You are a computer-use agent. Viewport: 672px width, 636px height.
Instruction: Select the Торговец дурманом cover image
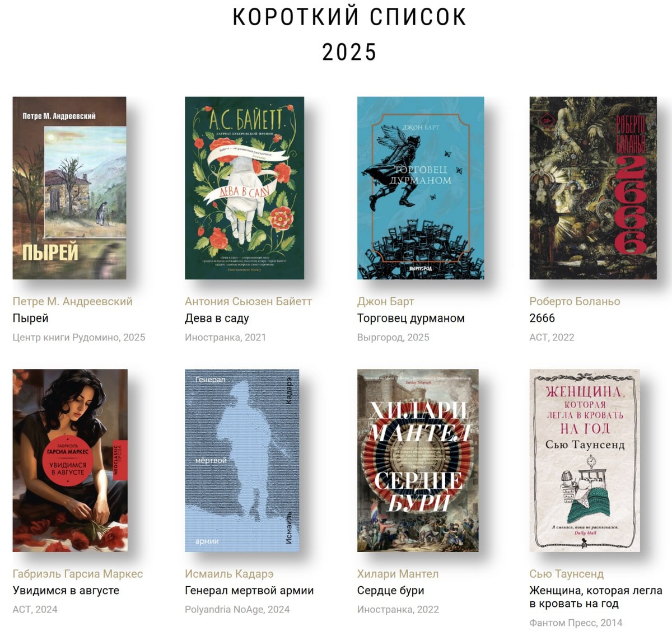pyautogui.click(x=421, y=188)
